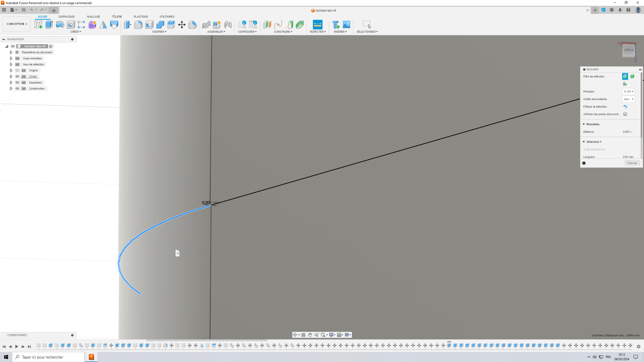This screenshot has width=644, height=362.
Task: Enable Afficher les points d'accrochage checkbox
Action: [625, 114]
